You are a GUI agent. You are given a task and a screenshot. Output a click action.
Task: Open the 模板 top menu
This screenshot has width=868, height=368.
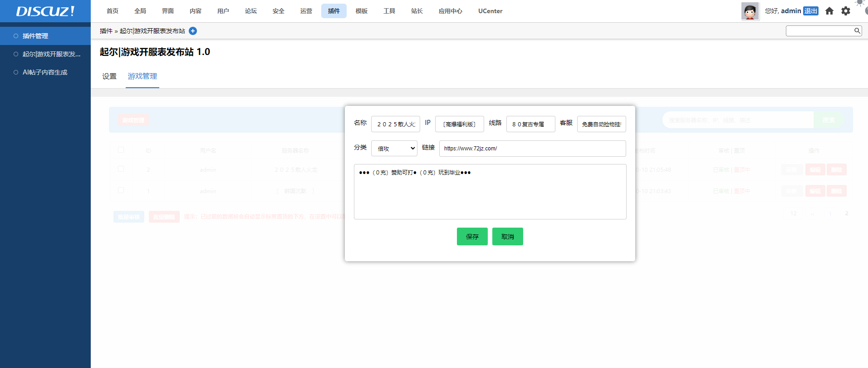point(362,11)
